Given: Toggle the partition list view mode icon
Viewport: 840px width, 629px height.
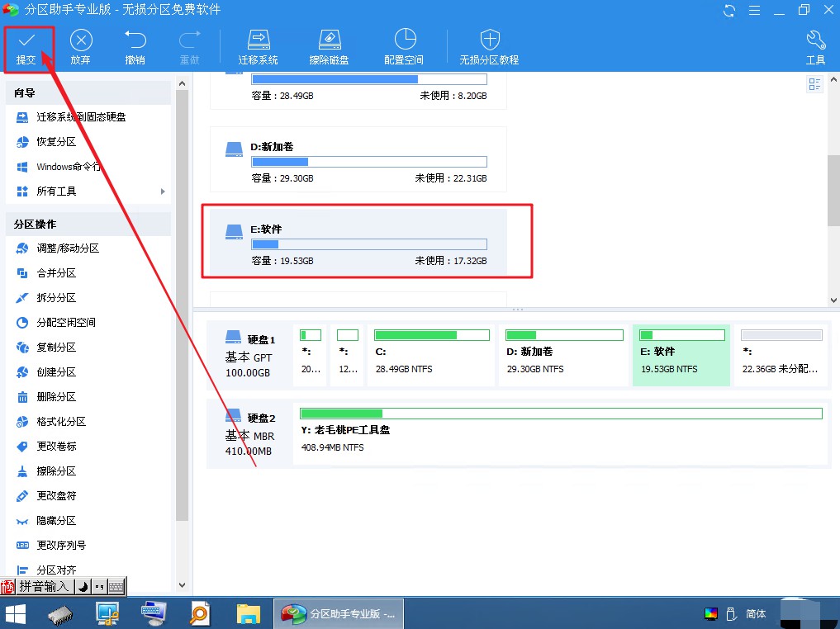Looking at the screenshot, I should [814, 84].
